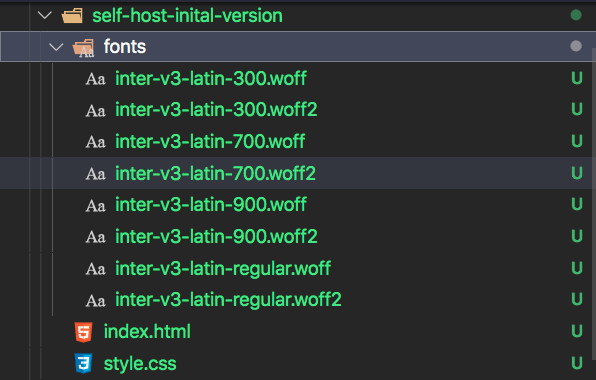Open inter-v3-latin-regular.woff2 file

[228, 300]
